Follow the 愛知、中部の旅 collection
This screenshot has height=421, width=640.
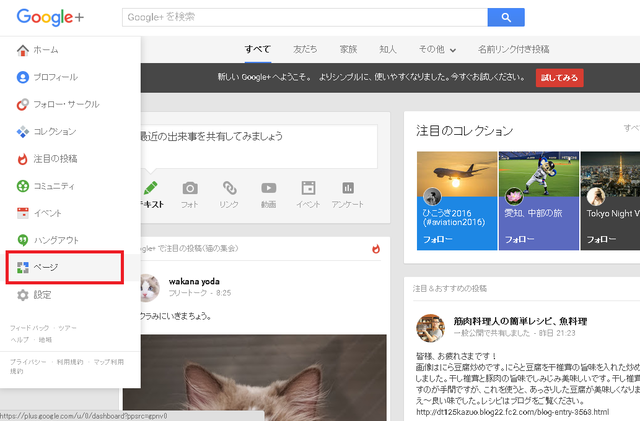tap(519, 239)
